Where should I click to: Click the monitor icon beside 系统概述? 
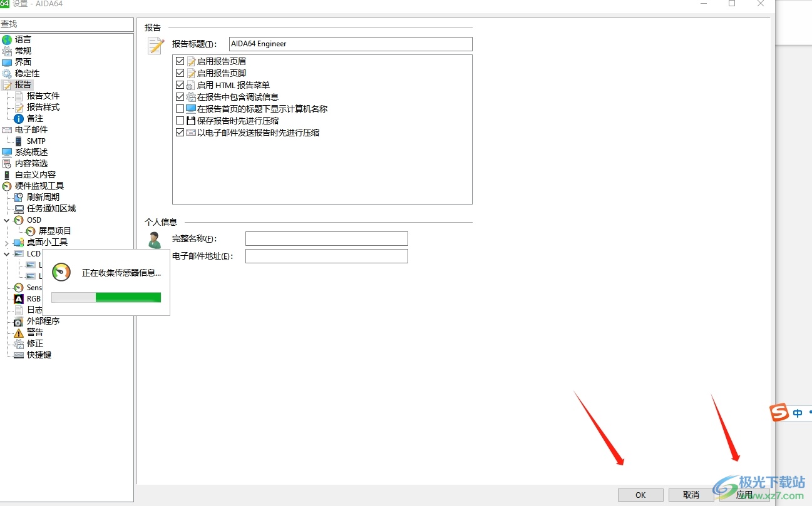point(7,152)
